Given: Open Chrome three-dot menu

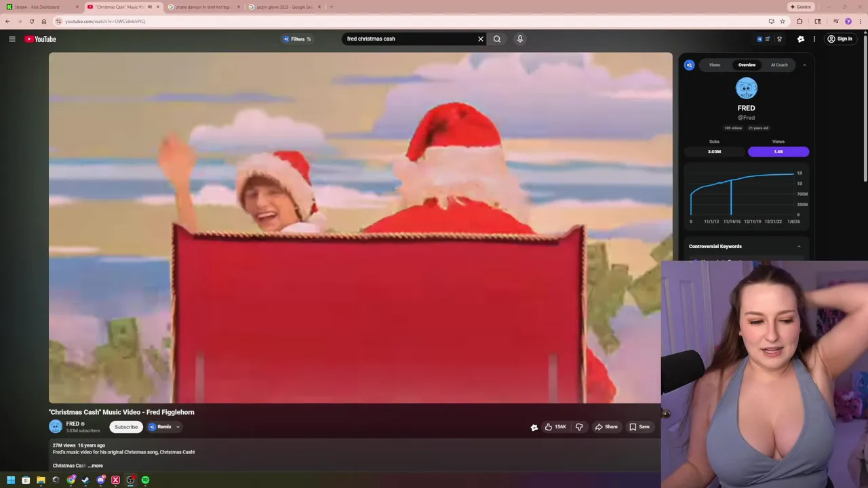Looking at the screenshot, I should click(861, 21).
